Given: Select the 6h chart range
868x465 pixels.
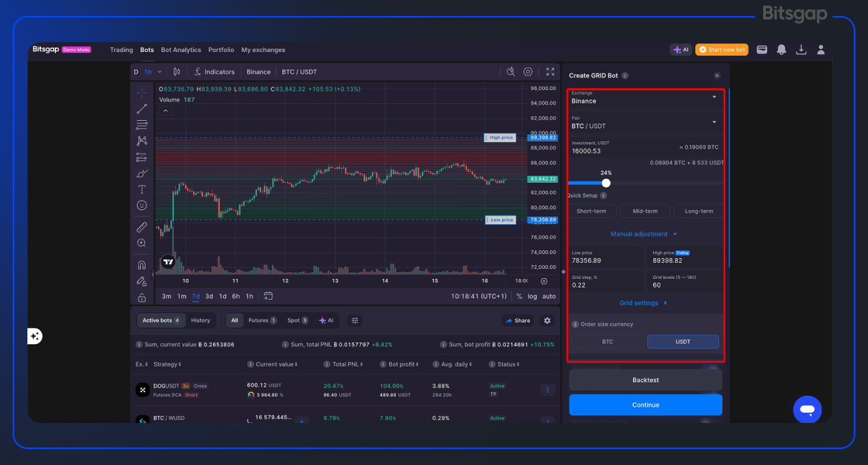Looking at the screenshot, I should (236, 296).
